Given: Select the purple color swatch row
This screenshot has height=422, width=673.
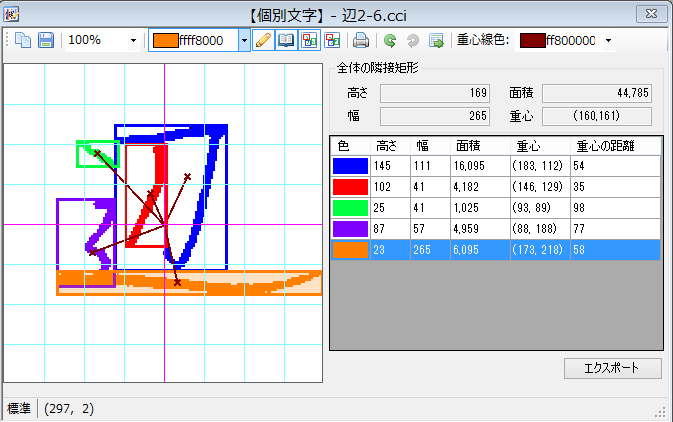Looking at the screenshot, I should pyautogui.click(x=350, y=229).
